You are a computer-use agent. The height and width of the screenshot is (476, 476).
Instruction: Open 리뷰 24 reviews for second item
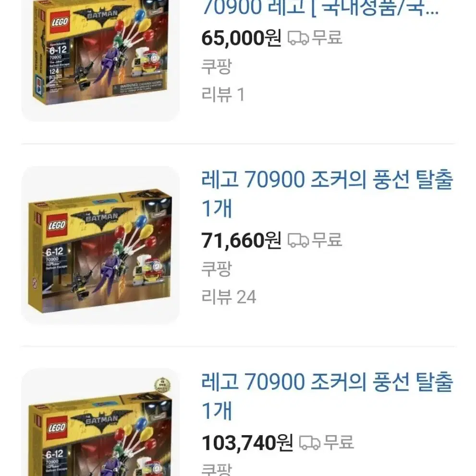pyautogui.click(x=229, y=296)
